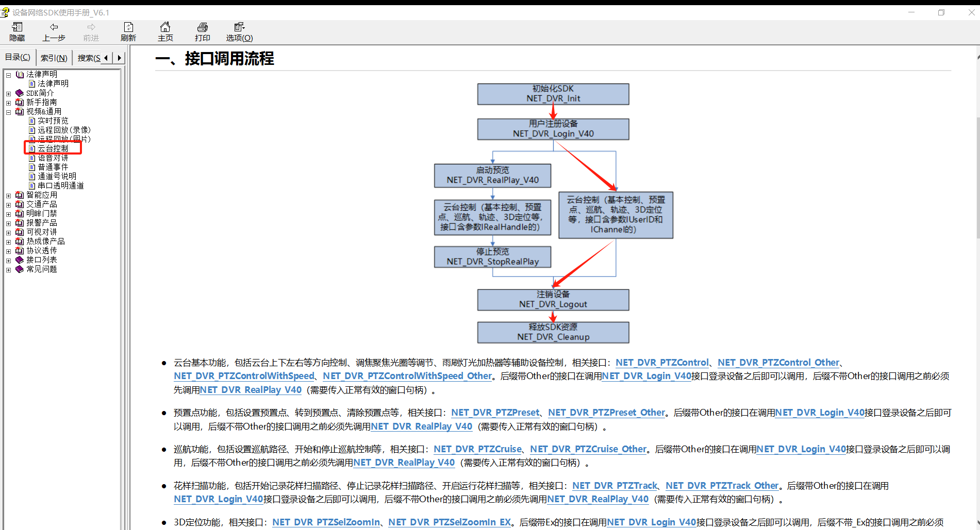Collapse the 视频&通用 tree node
This screenshot has height=530, width=980.
[8, 112]
